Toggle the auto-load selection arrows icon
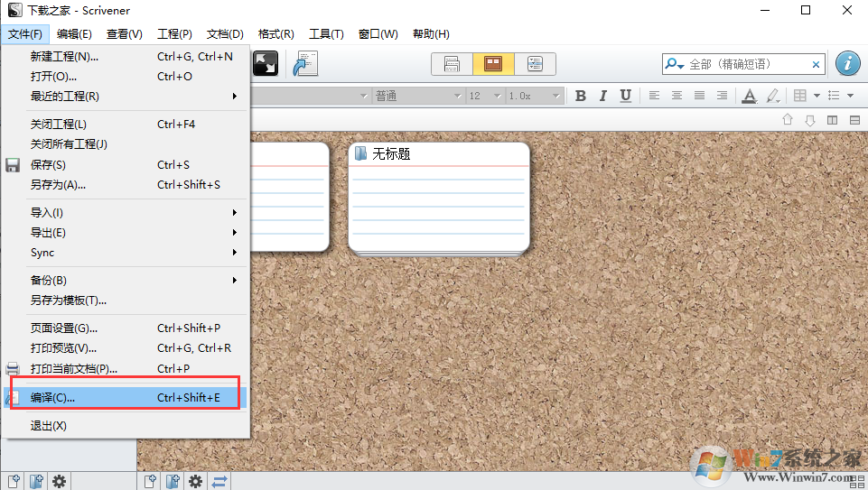This screenshot has width=868, height=490. tap(219, 481)
